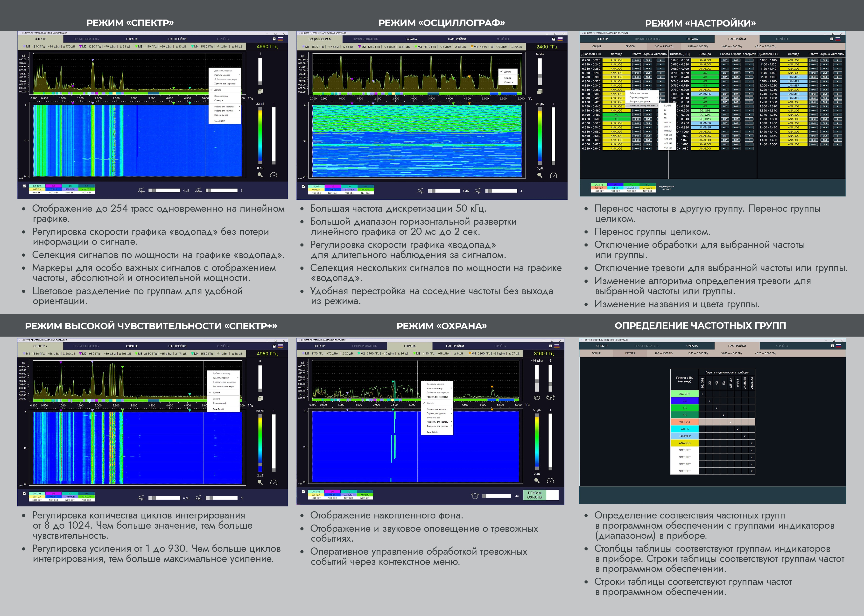Image resolution: width=864 pixels, height=616 pixels.
Task: Click the Russian flag icon in НАСТРОЙКИ frequency-table window
Action: pyautogui.click(x=838, y=39)
